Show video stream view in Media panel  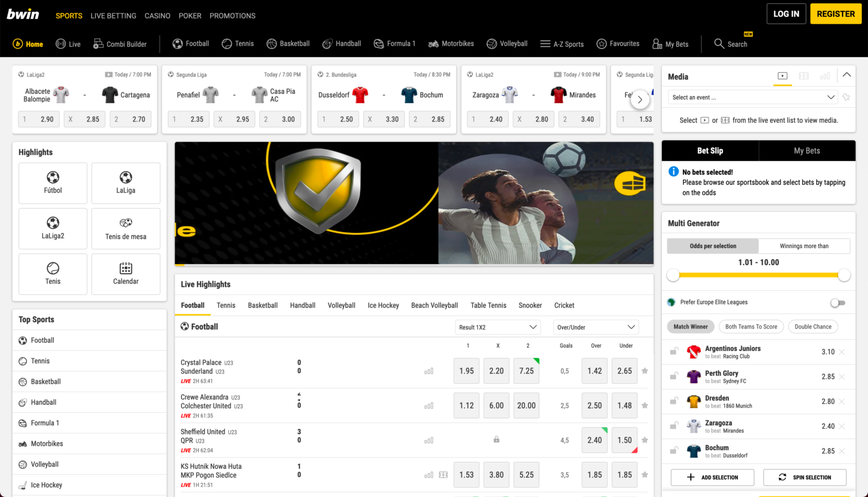pos(783,76)
